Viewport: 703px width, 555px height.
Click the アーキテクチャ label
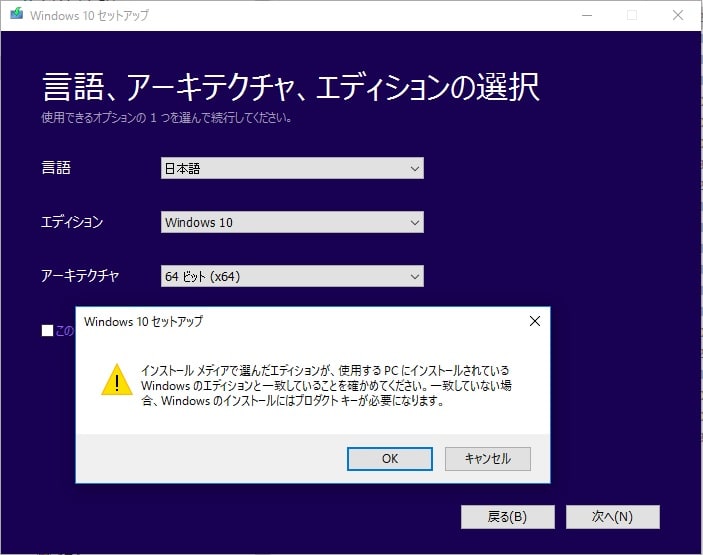(x=80, y=275)
